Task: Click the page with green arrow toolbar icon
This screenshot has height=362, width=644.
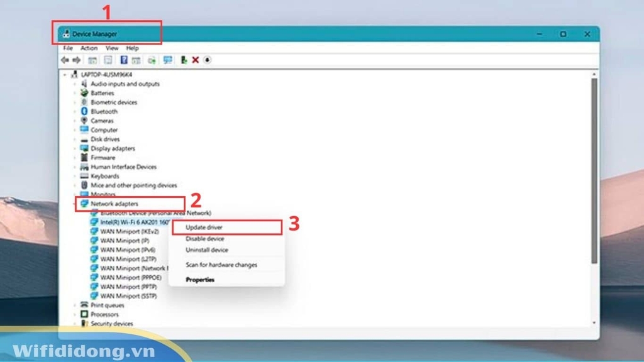Action: click(152, 60)
